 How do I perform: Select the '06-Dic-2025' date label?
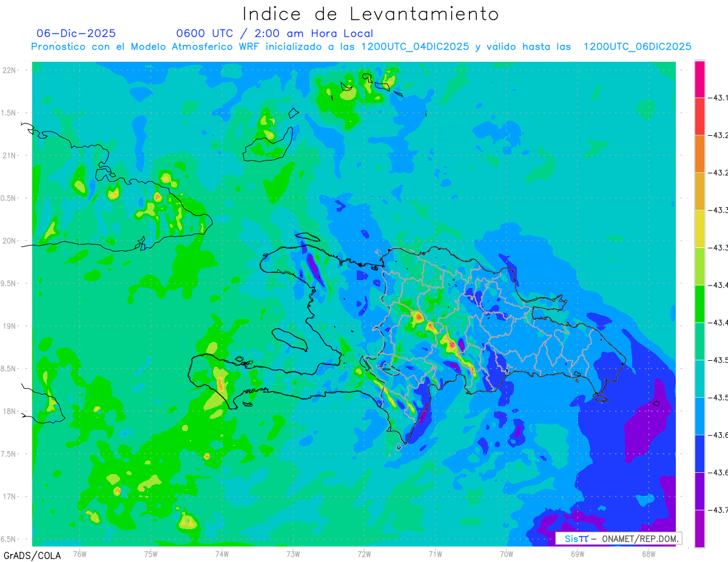tap(76, 33)
